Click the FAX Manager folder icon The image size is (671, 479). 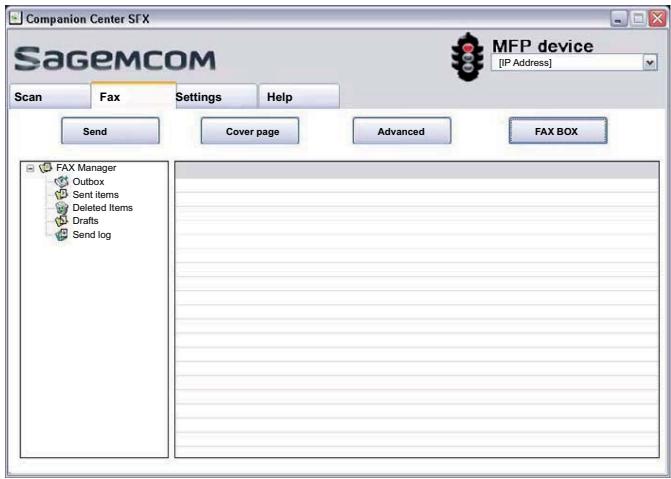point(45,167)
